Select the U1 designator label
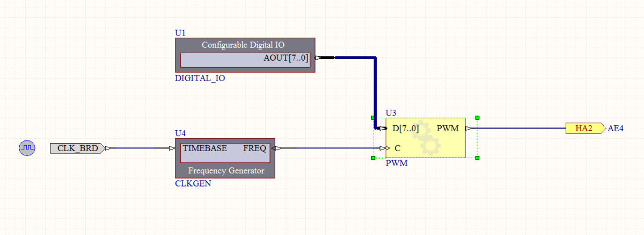 tap(180, 33)
